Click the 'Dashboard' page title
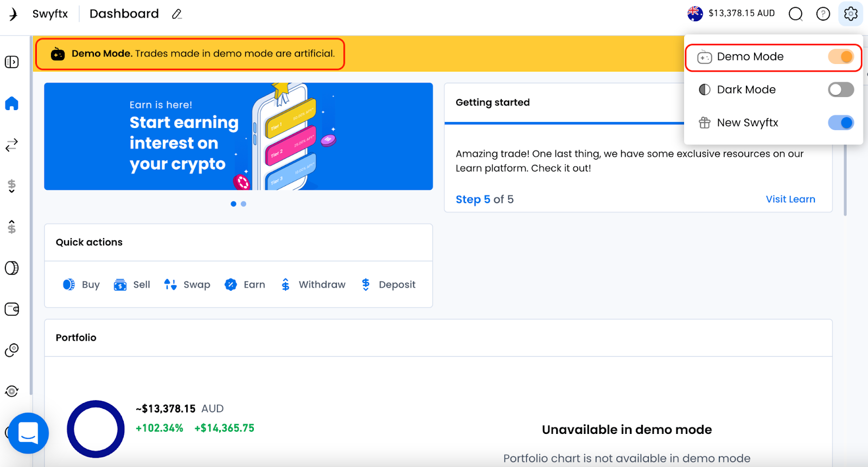Image resolution: width=868 pixels, height=467 pixels. 124,14
